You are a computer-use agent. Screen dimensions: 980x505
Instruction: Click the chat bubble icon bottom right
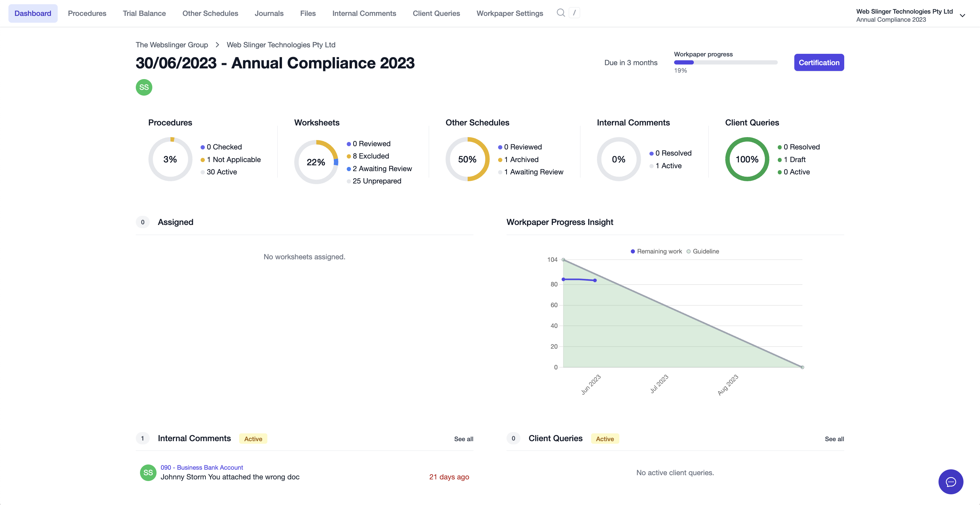click(x=951, y=482)
